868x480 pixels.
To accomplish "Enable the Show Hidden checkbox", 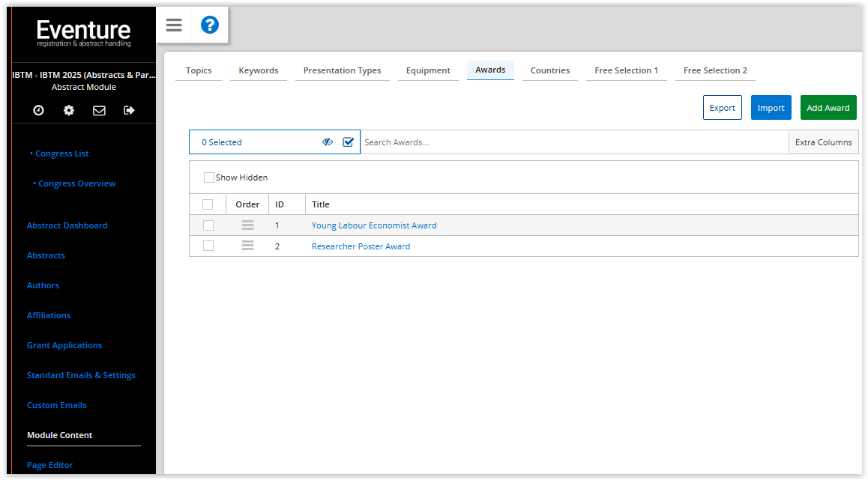I will [x=209, y=177].
